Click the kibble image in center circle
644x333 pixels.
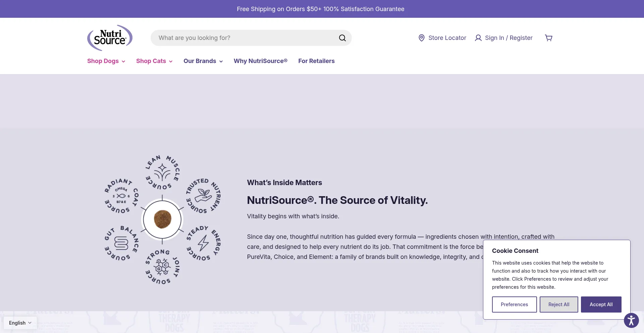(162, 219)
